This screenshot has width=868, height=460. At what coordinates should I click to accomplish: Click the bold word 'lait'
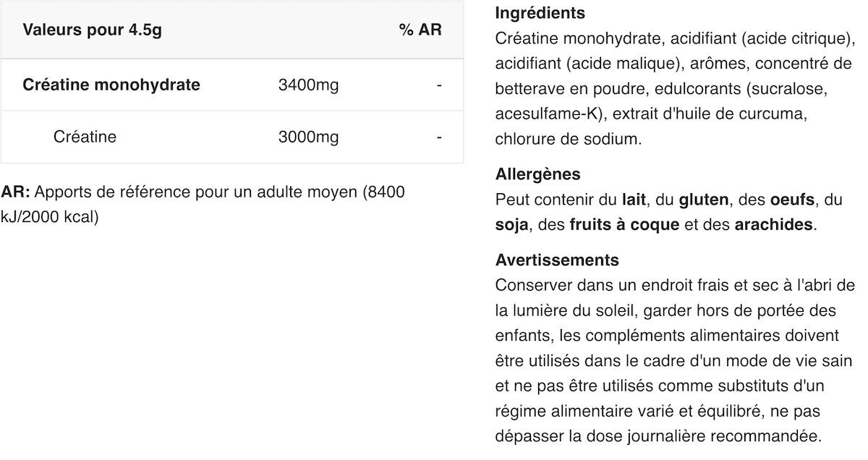(x=634, y=199)
